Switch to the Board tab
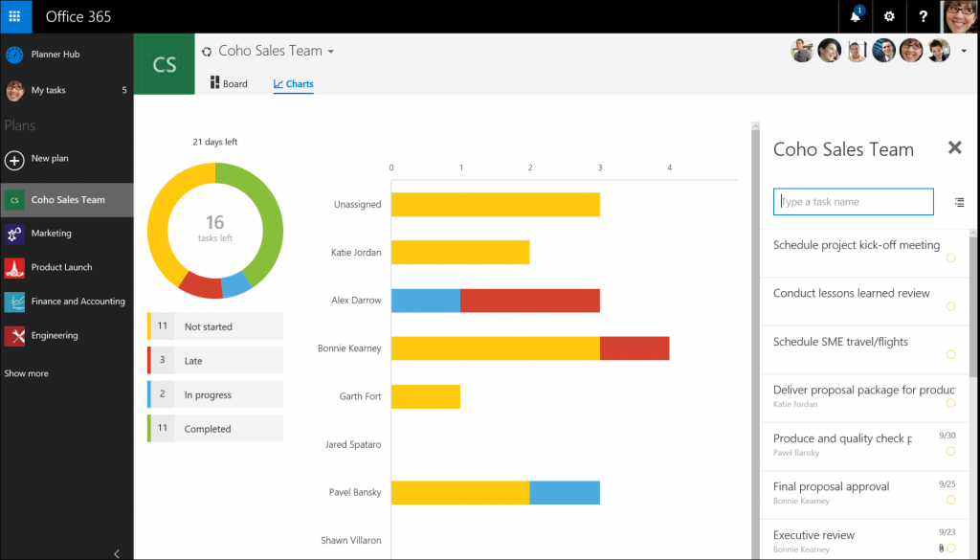 (229, 83)
